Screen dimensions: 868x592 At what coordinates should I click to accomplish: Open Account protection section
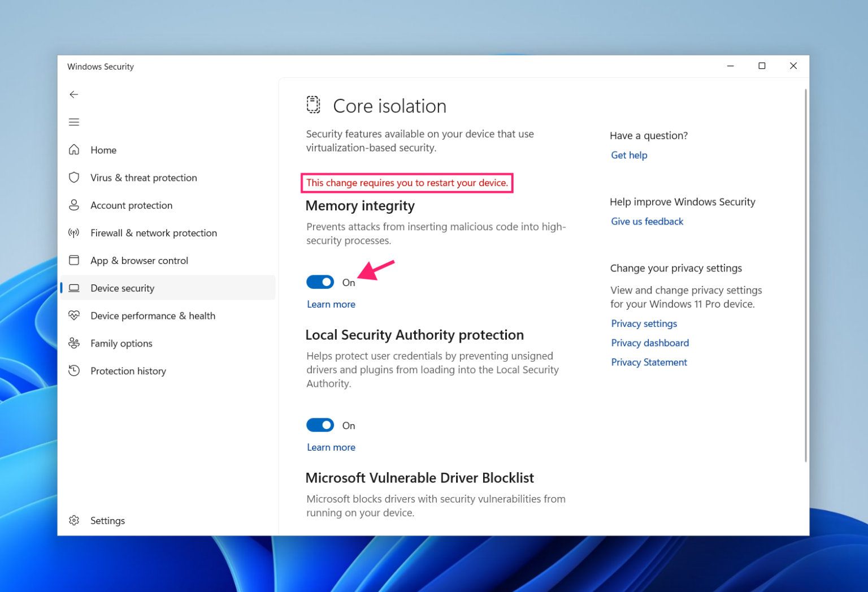coord(167,205)
